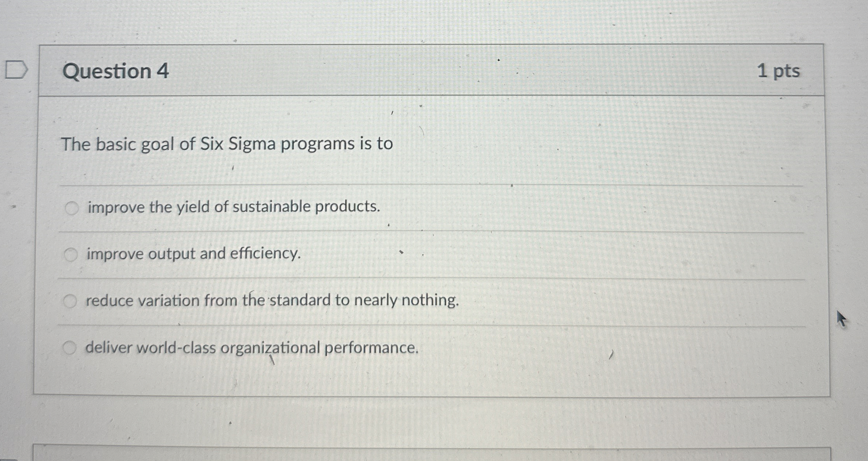Click the answer text 'deliver world-class organizational performance'
Screen dimensions: 868x461
click(x=252, y=348)
